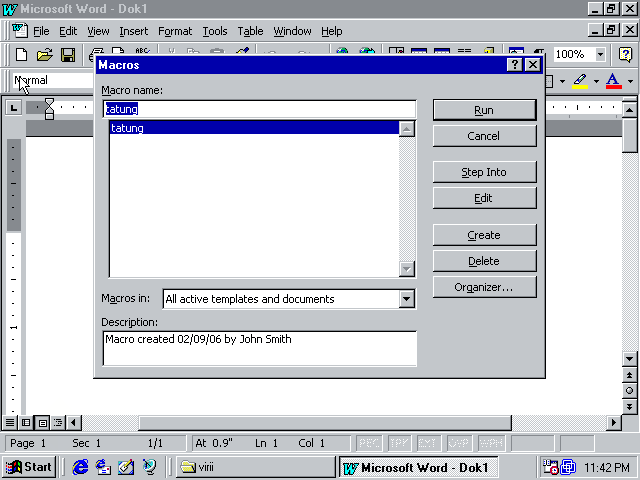The image size is (640, 480).
Task: Click the Next Page double-arrow button
Action: 629,407
